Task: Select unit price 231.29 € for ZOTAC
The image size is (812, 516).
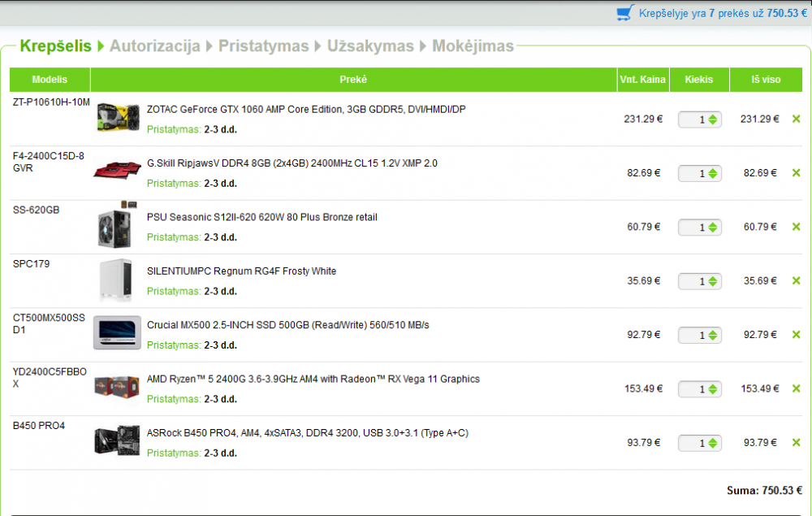Action: click(643, 119)
